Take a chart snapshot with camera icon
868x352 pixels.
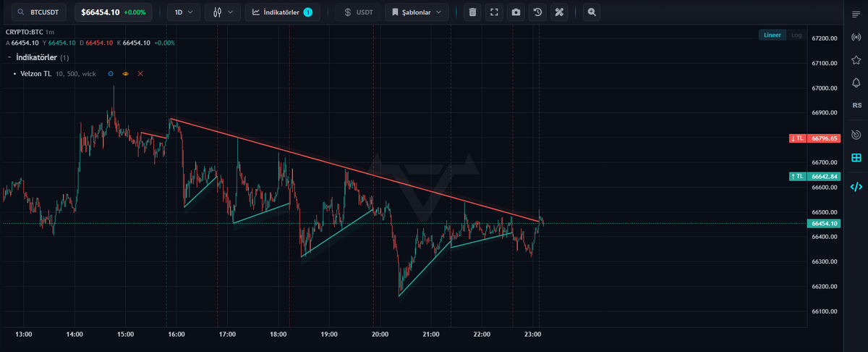coord(516,12)
